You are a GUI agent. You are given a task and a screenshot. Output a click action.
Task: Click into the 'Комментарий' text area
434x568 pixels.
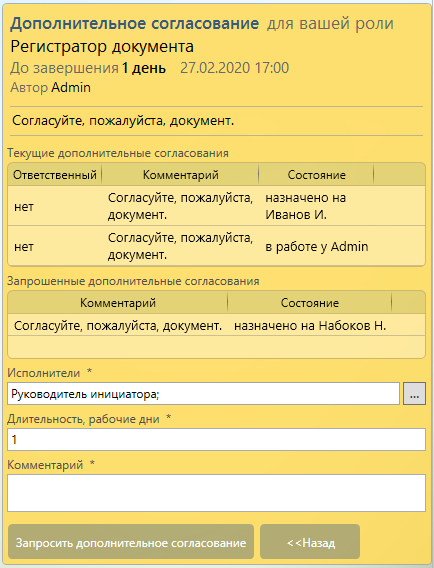coord(216,493)
